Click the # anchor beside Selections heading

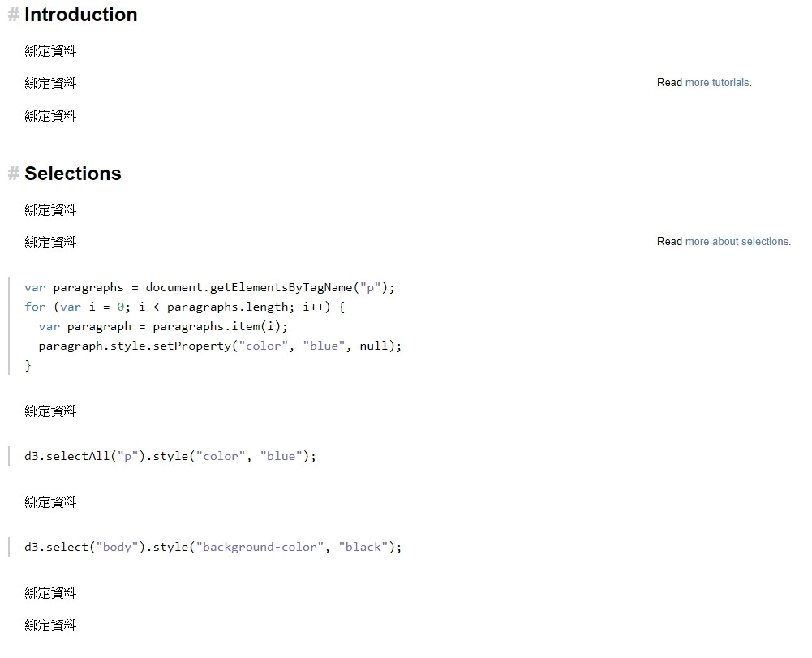(13, 174)
